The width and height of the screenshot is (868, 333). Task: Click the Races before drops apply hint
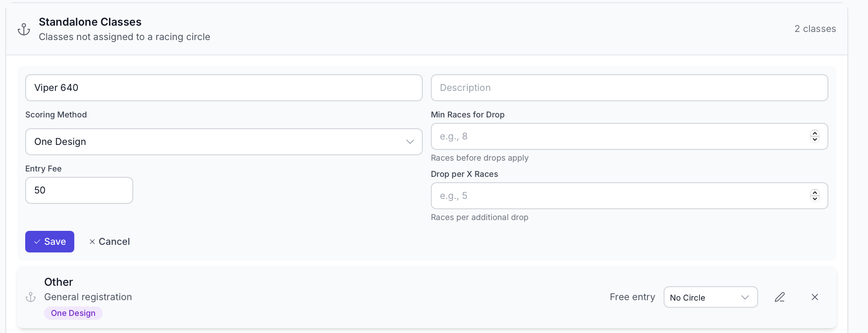pyautogui.click(x=479, y=158)
